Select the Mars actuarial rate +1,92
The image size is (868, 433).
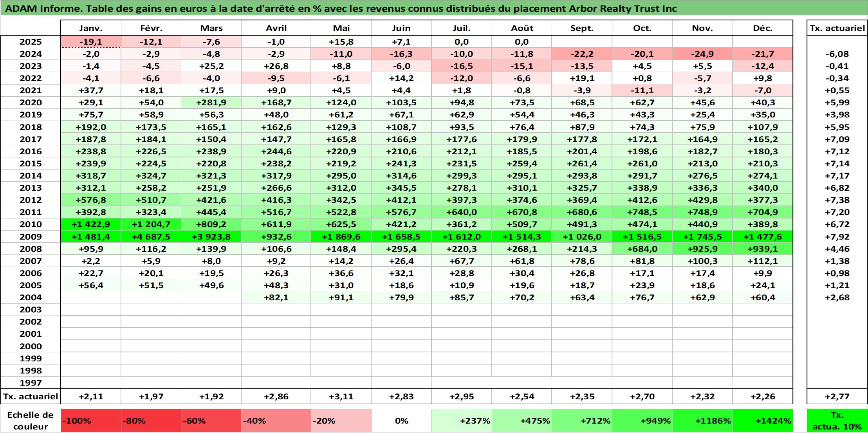click(211, 396)
